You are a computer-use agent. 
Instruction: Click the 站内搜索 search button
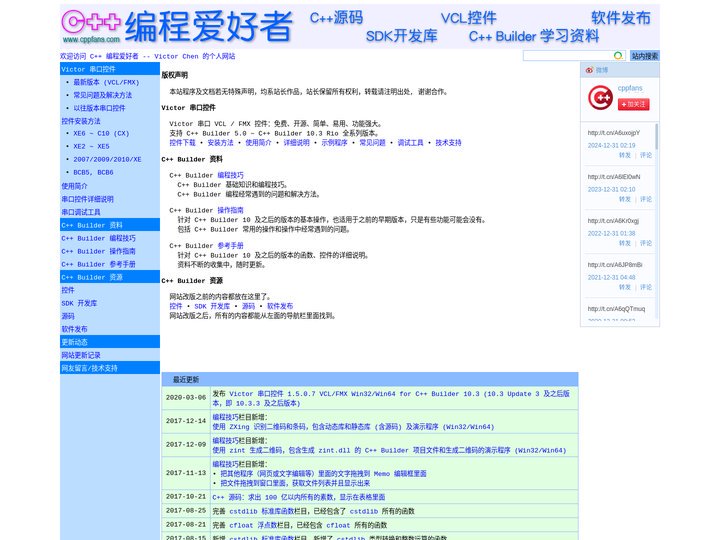click(x=645, y=56)
